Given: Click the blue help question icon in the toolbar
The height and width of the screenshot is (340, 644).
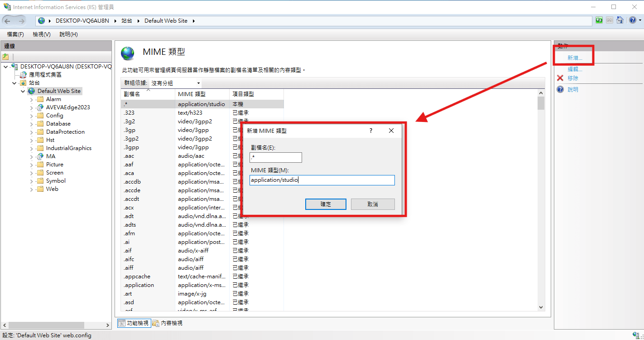Looking at the screenshot, I should point(633,20).
